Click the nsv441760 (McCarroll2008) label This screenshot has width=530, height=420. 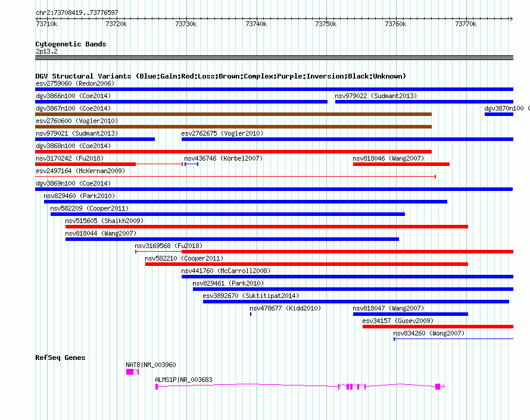click(x=226, y=271)
